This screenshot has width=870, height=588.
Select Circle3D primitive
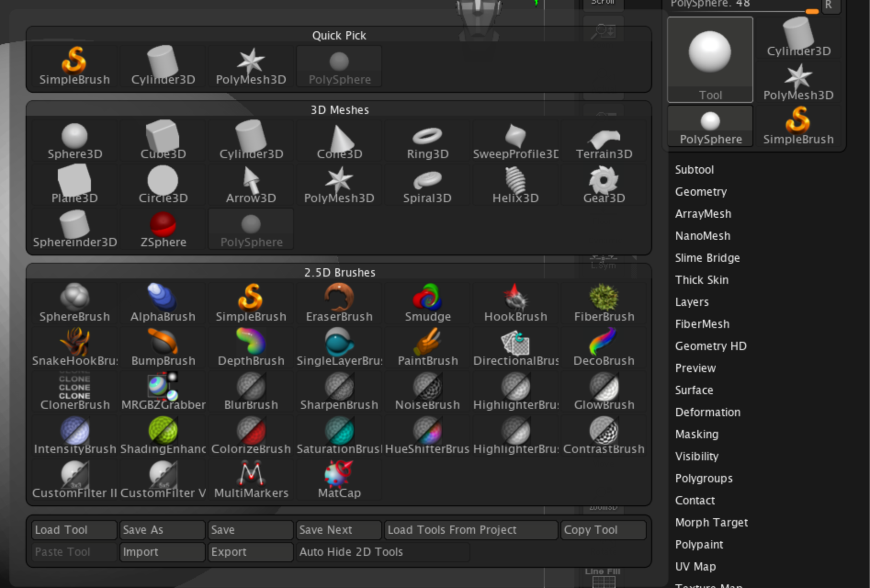point(163,185)
